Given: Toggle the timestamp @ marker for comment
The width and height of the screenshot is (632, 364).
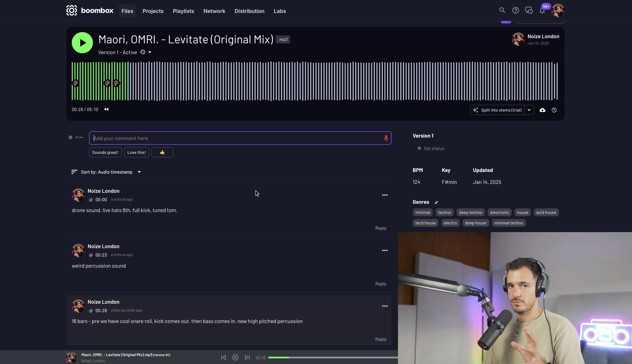Looking at the screenshot, I should click(x=71, y=137).
